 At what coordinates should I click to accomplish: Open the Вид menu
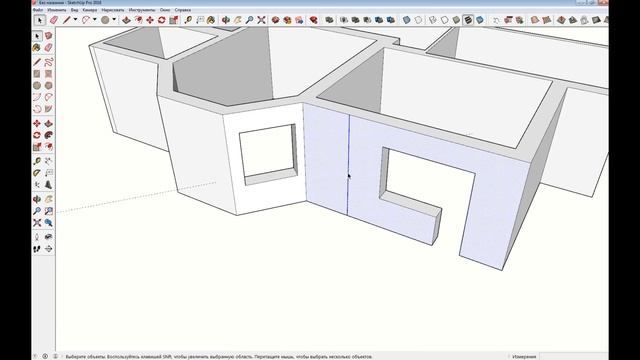[74, 10]
